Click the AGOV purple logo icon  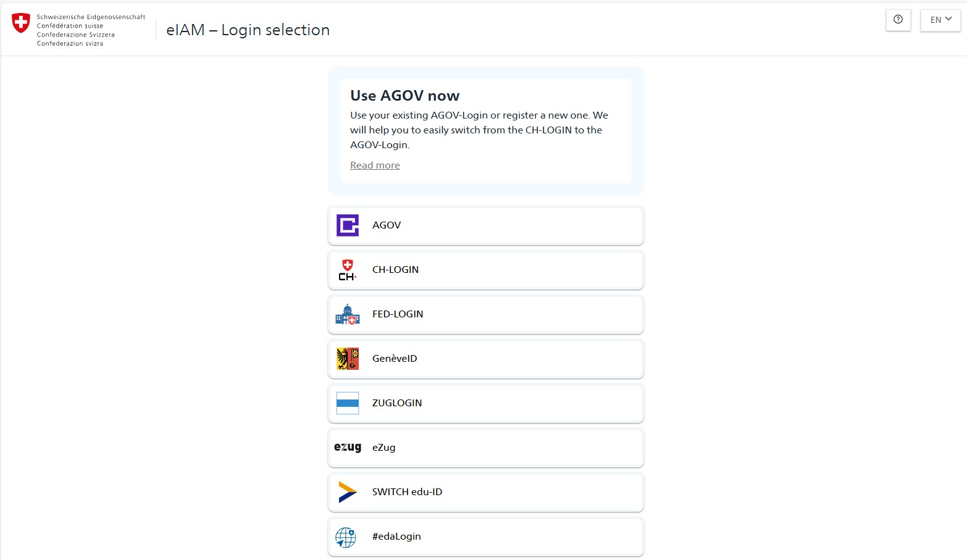pos(348,225)
